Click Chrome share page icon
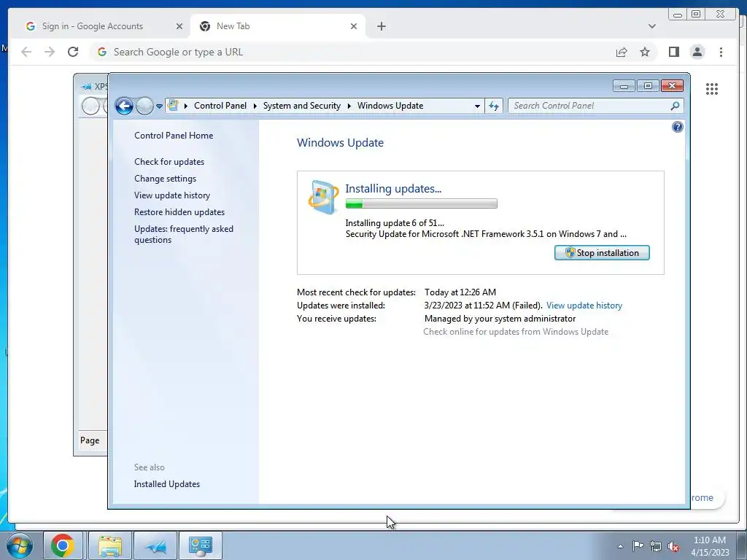The width and height of the screenshot is (747, 560). pos(622,52)
